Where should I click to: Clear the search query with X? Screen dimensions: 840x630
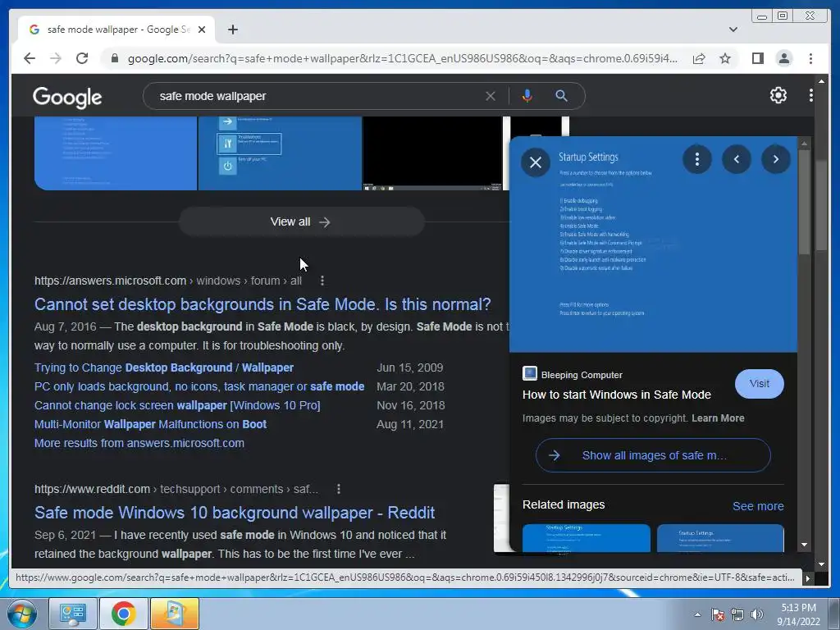(491, 97)
